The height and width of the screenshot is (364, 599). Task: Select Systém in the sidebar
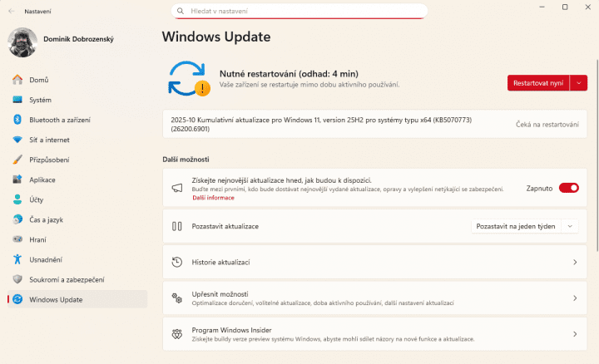coord(40,100)
